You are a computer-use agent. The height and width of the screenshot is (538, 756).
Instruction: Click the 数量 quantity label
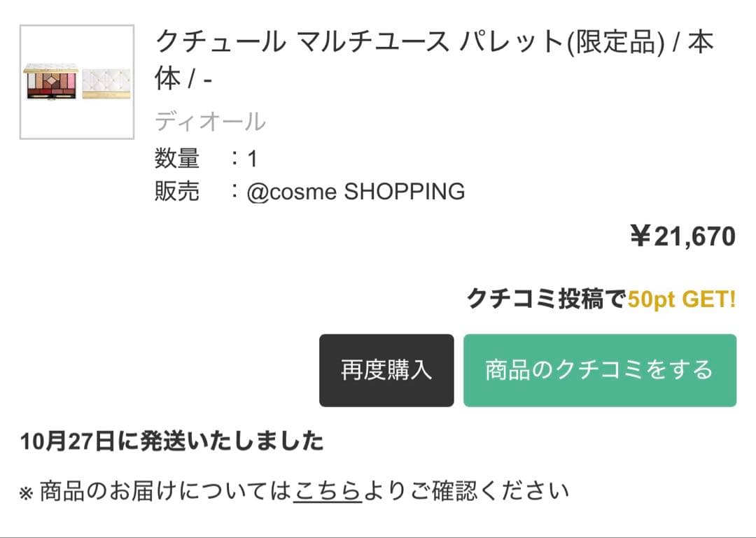pos(177,159)
